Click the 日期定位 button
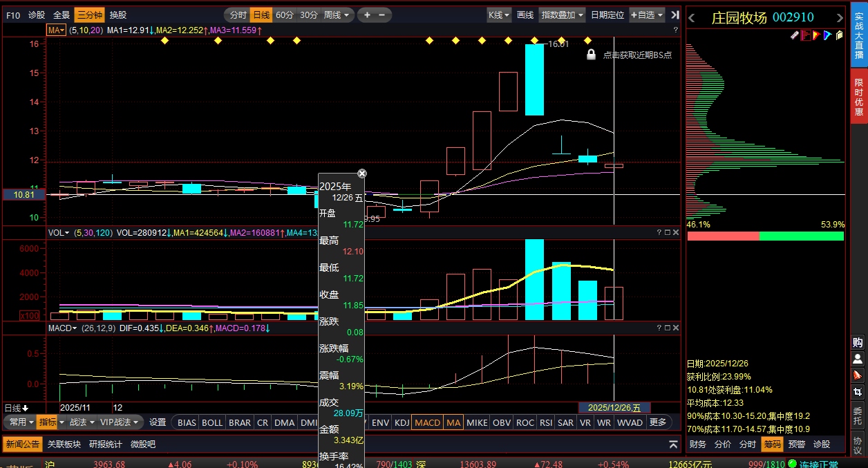868x468 pixels. tap(607, 15)
